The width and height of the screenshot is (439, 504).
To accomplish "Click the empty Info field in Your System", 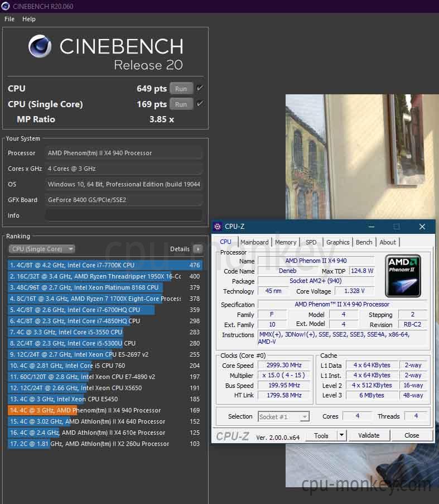I will pos(124,215).
